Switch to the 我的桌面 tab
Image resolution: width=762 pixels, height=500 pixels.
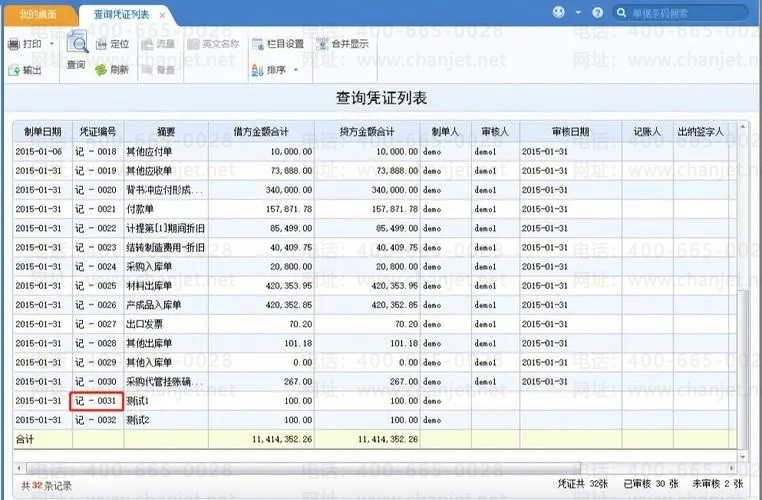coord(39,15)
